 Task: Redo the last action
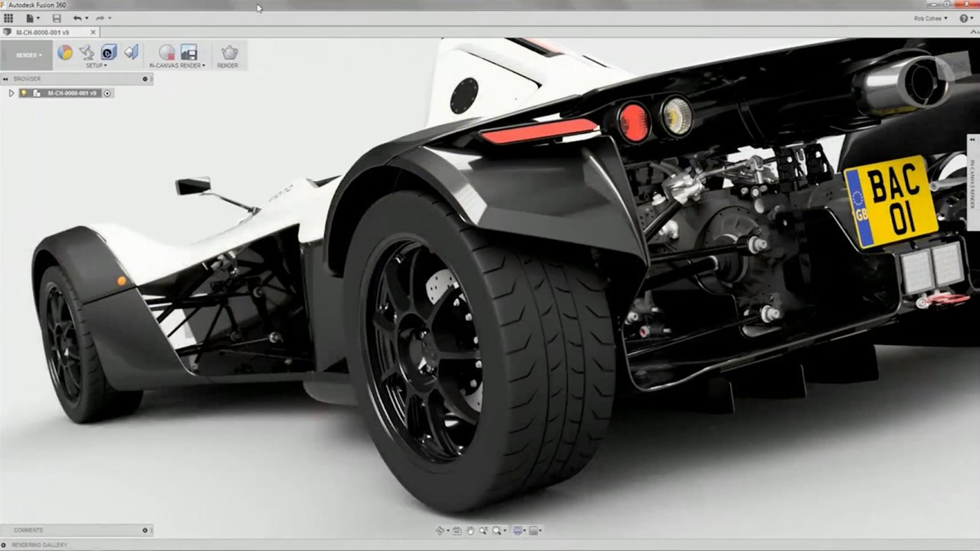(100, 18)
